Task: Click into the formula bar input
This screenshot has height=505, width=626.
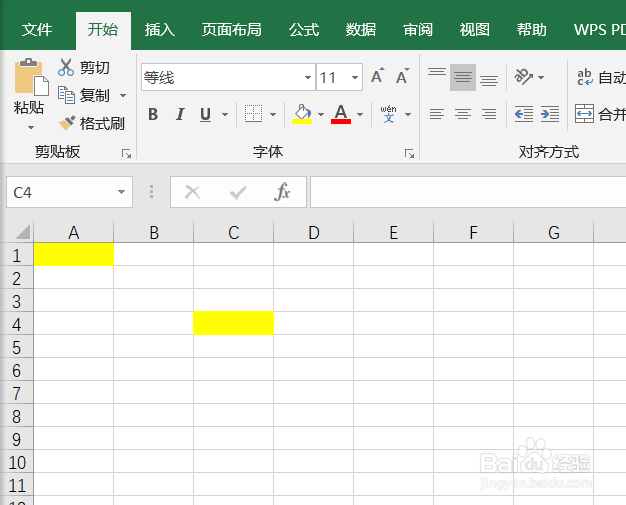Action: click(468, 192)
